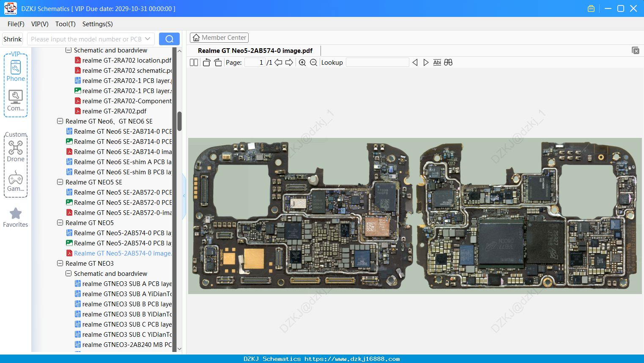This screenshot has height=363, width=644.
Task: Open the File(F) menu
Action: (x=16, y=24)
